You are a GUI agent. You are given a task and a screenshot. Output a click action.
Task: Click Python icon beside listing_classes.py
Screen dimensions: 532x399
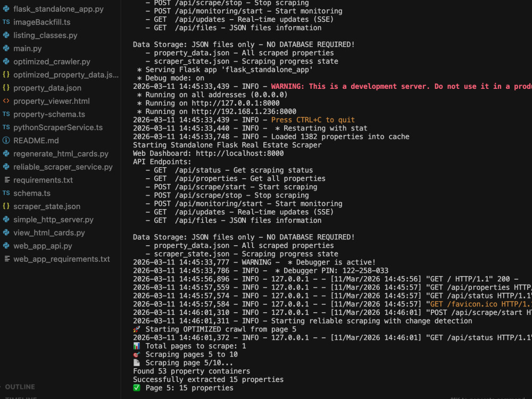[x=6, y=35]
